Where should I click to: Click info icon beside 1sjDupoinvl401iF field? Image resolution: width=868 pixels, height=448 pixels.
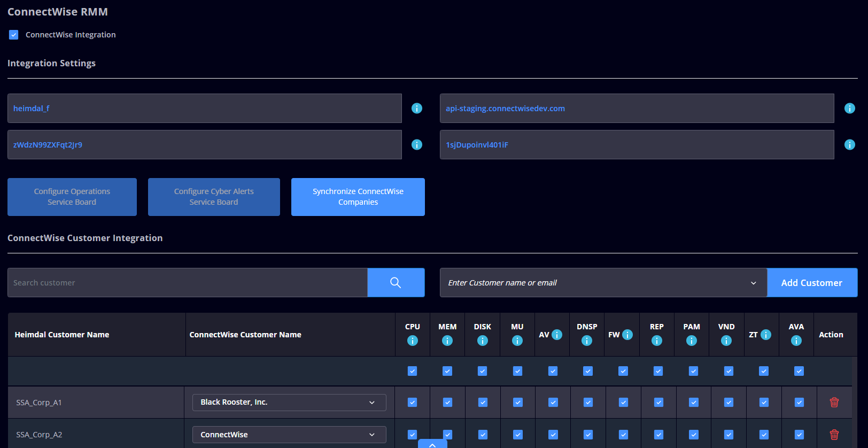849,145
